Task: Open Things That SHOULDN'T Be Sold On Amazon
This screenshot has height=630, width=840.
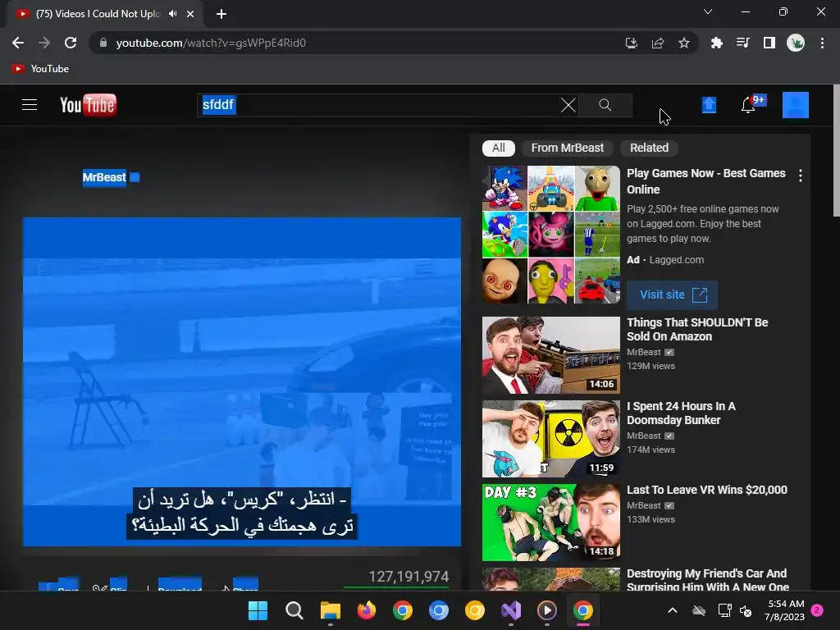Action: pos(697,330)
